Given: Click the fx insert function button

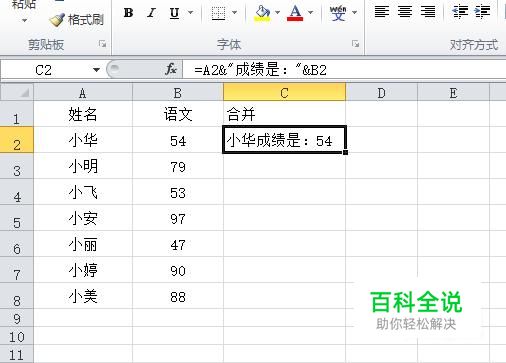Looking at the screenshot, I should click(171, 69).
